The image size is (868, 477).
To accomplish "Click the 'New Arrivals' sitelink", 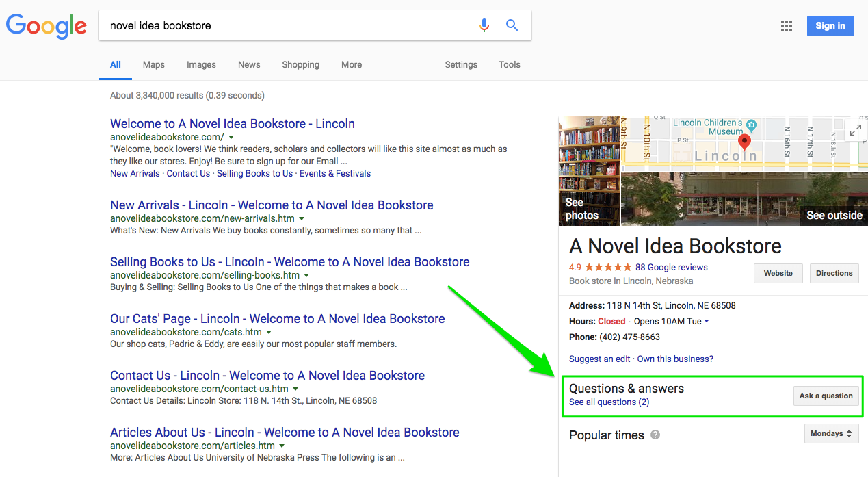I will pyautogui.click(x=135, y=174).
